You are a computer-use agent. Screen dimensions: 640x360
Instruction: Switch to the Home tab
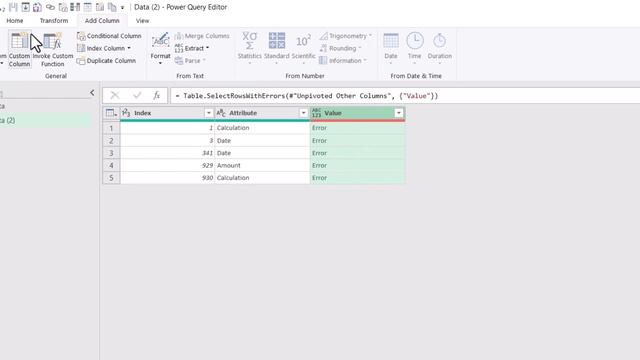pos(15,20)
